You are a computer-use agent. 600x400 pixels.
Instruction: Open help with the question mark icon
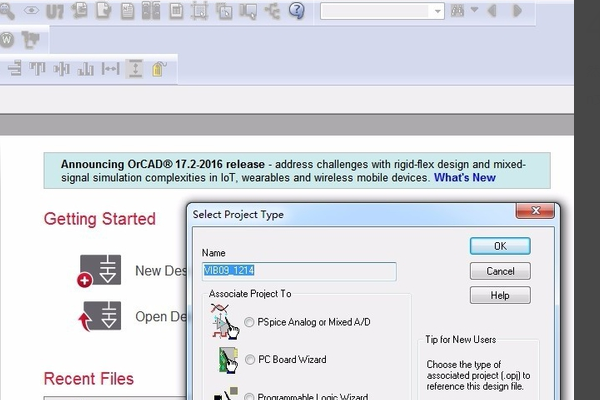click(x=297, y=10)
